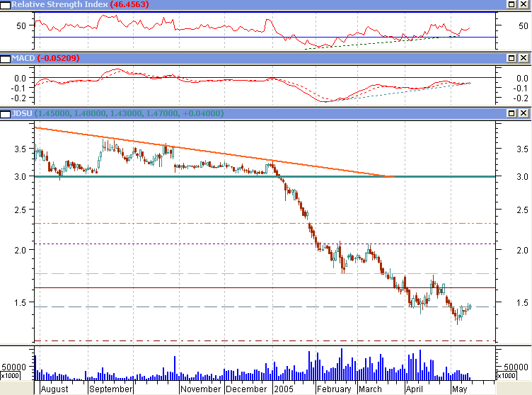Select the purple dotted horizontal line near 2.0
Image resolution: width=532 pixels, height=395 pixels.
click(265, 244)
